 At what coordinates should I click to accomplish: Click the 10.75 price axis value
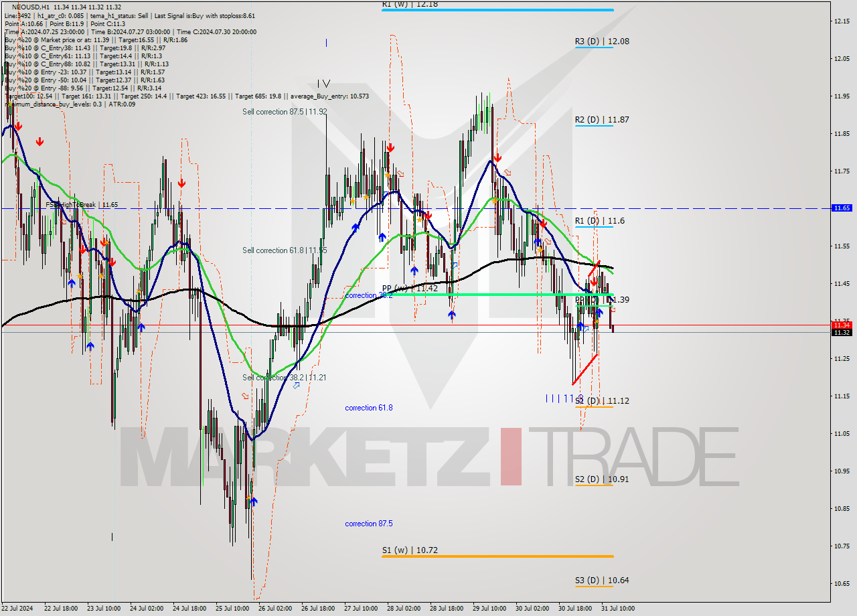pyautogui.click(x=842, y=546)
